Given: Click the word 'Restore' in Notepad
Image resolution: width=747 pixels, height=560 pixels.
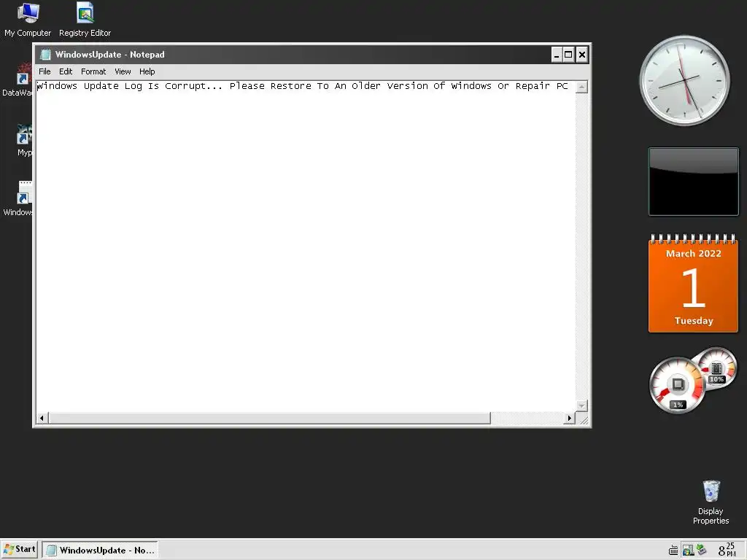Looking at the screenshot, I should pyautogui.click(x=290, y=86).
